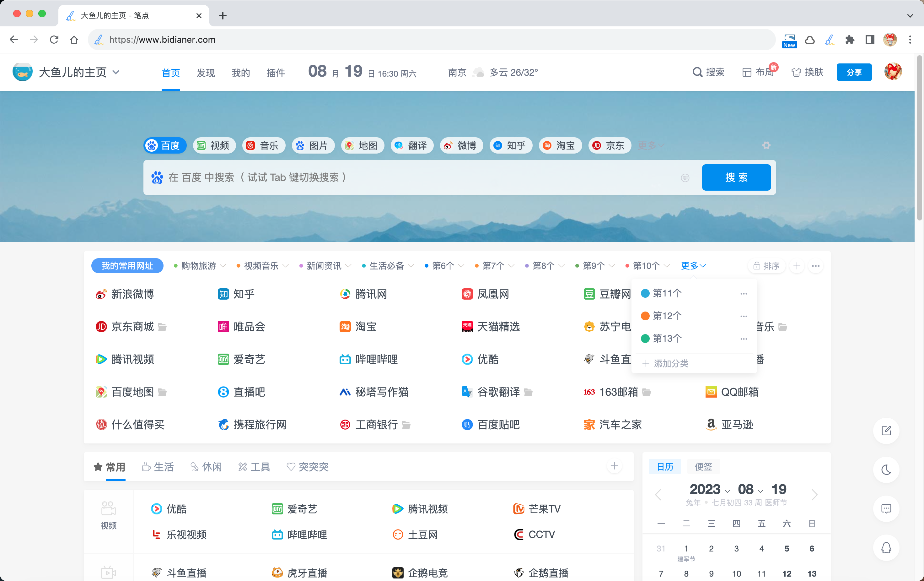Expand 生活必备 category dropdown

(411, 266)
